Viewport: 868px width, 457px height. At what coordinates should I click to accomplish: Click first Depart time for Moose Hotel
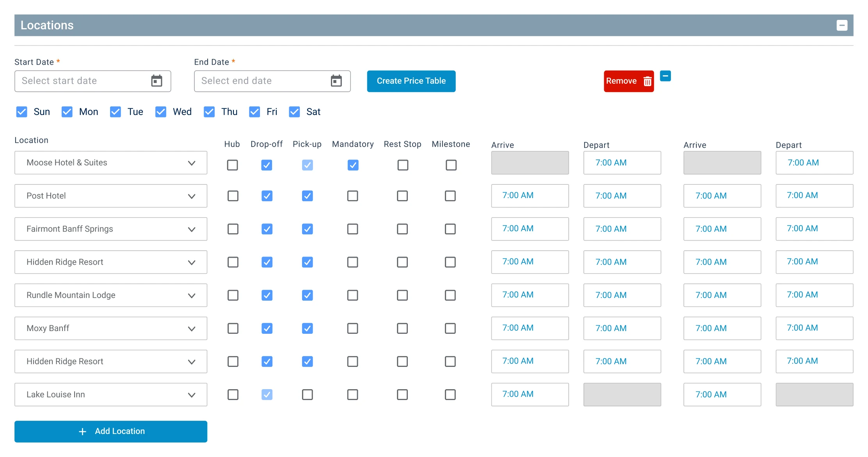click(x=622, y=163)
